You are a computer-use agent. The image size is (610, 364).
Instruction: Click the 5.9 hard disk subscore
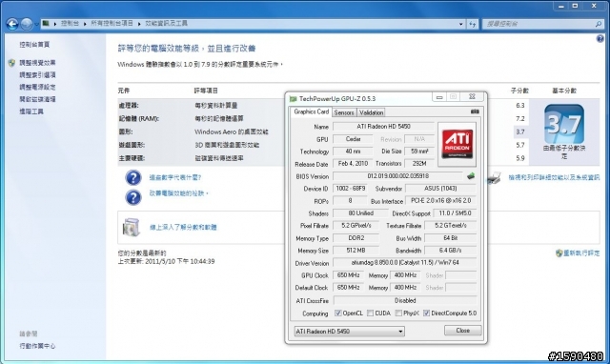pos(520,158)
